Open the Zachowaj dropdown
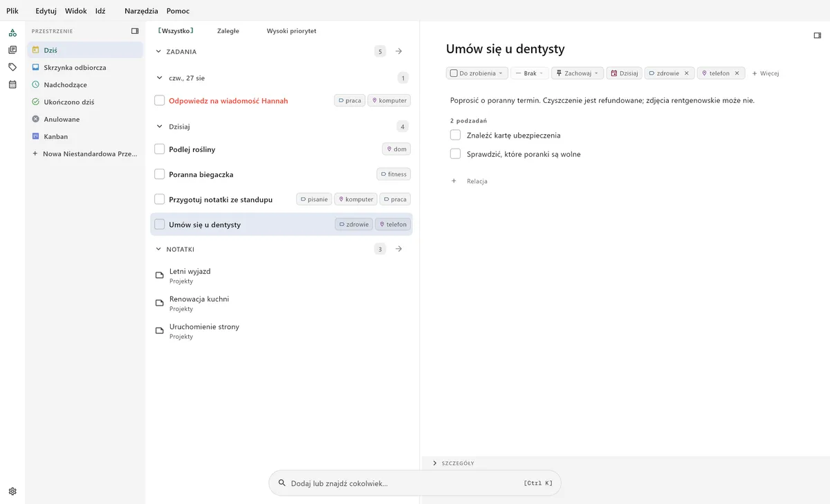The image size is (830, 504). click(x=578, y=73)
